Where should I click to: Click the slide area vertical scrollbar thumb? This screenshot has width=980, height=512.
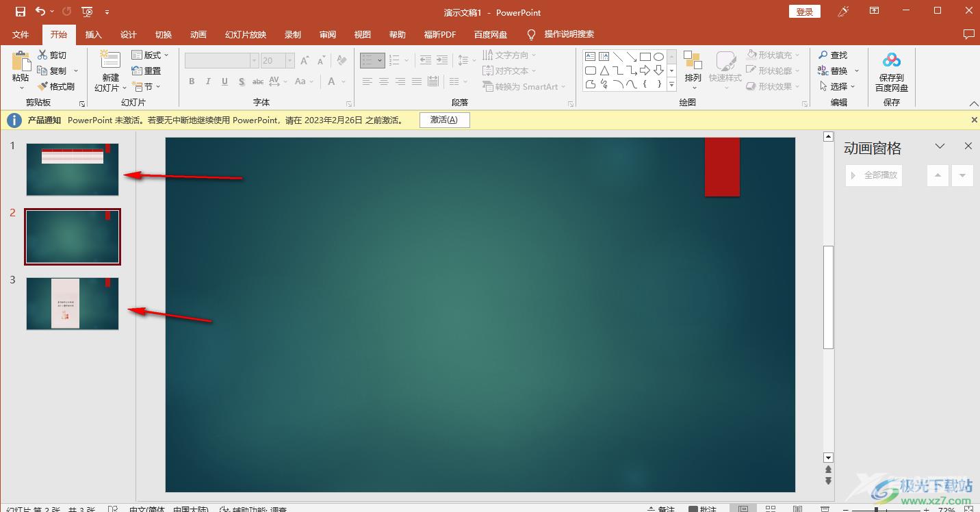[x=828, y=296]
